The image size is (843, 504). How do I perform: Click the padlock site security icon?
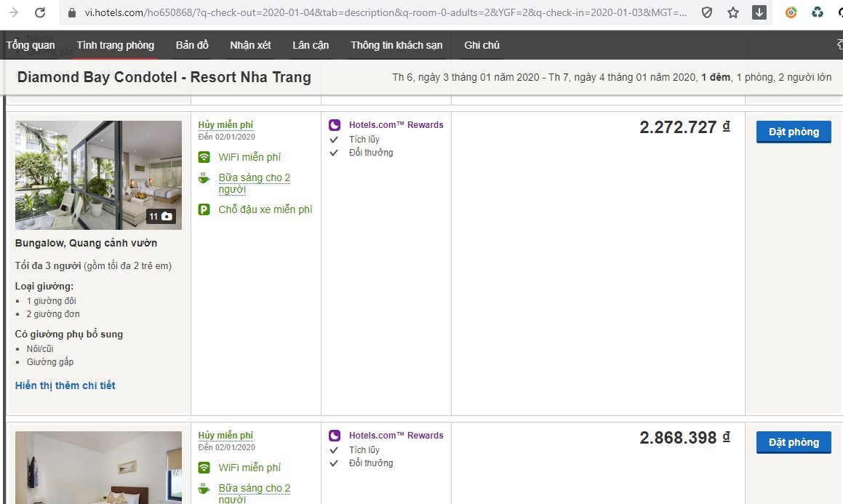[71, 12]
